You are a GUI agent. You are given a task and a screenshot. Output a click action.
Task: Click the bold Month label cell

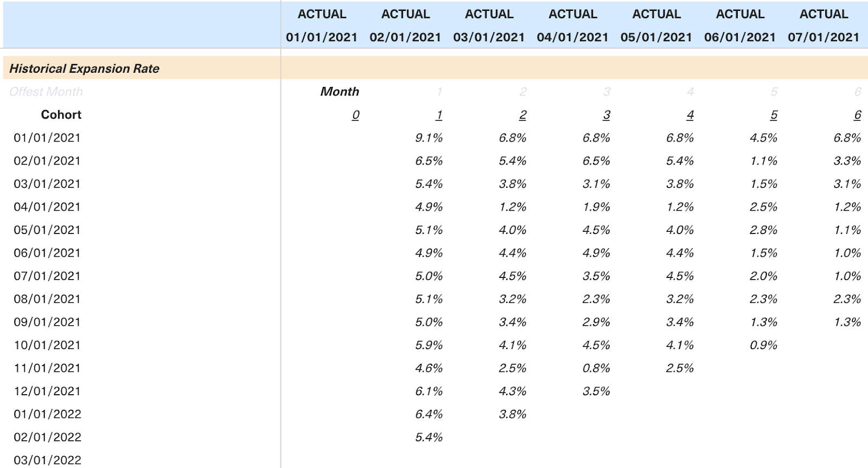pos(340,92)
